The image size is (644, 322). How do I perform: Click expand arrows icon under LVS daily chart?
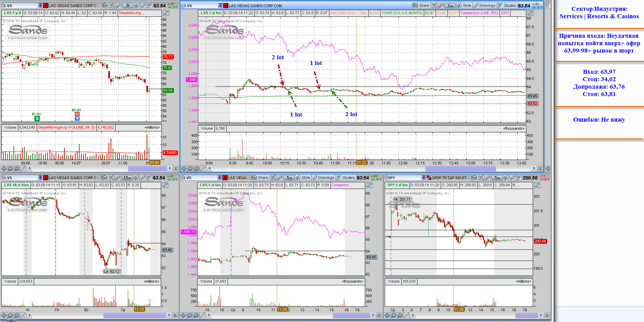[175, 168]
